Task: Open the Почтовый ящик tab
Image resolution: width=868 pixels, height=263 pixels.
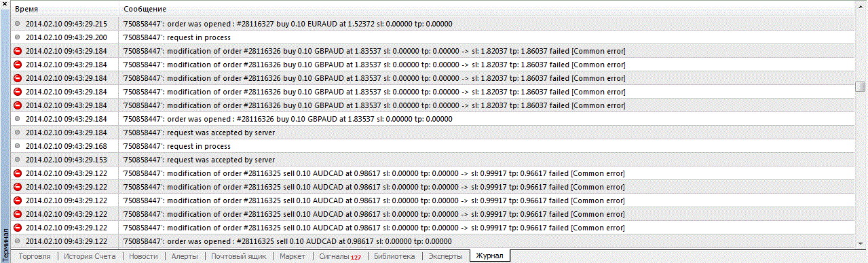Action: 238,256
